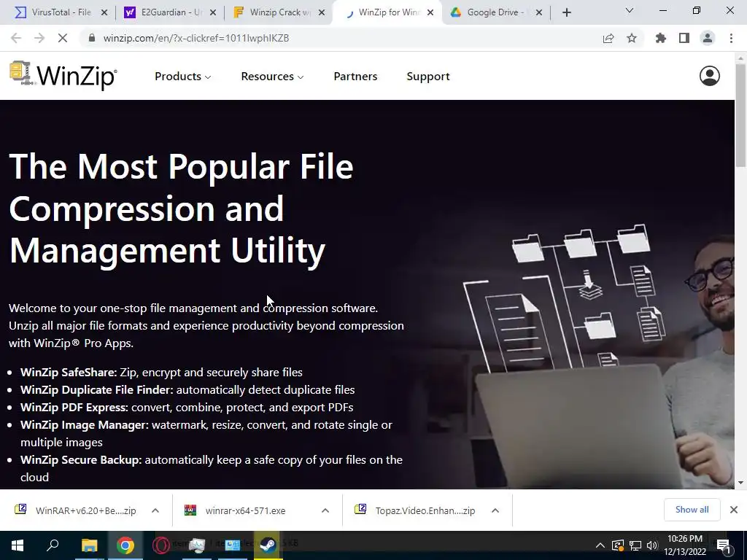Open the account profile icon

[x=709, y=76]
